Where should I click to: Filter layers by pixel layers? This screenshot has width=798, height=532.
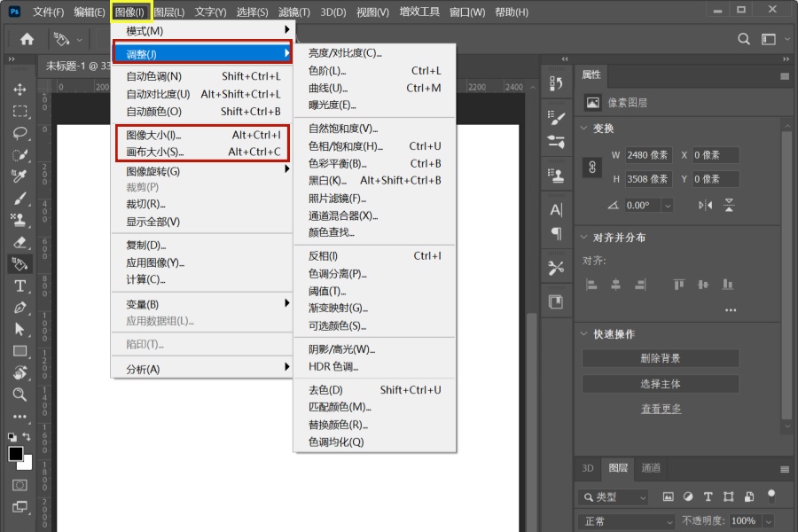(x=669, y=497)
